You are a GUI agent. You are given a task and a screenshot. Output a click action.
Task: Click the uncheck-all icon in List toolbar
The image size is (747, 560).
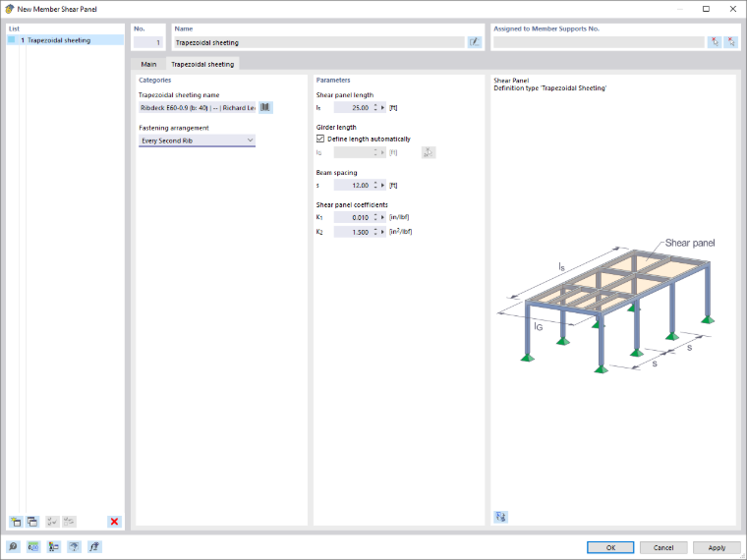(x=69, y=522)
